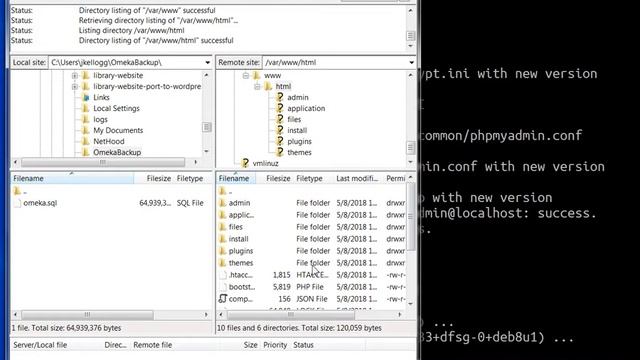Click the remote file list horizontal scrollbar

(291, 315)
